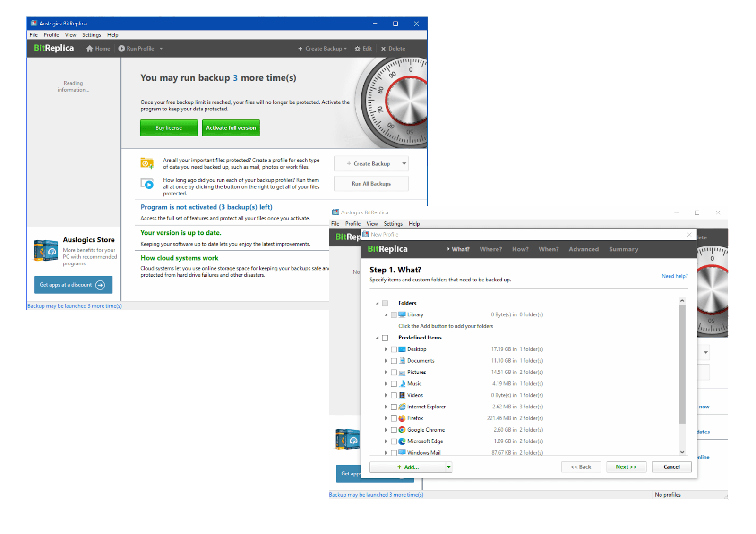The width and height of the screenshot is (756, 534).
Task: Click the BitReplica logo in main window
Action: (x=54, y=48)
